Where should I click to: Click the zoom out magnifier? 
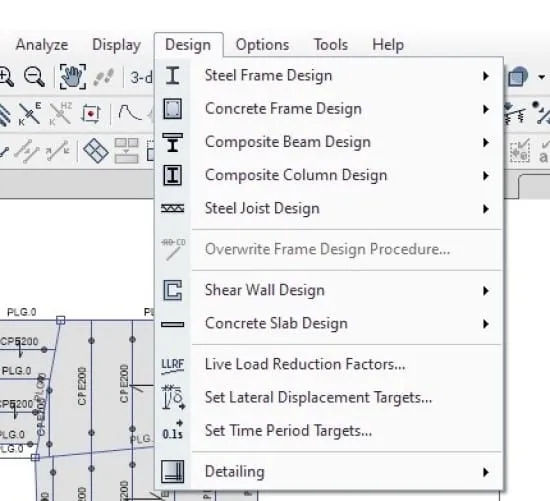coord(34,76)
